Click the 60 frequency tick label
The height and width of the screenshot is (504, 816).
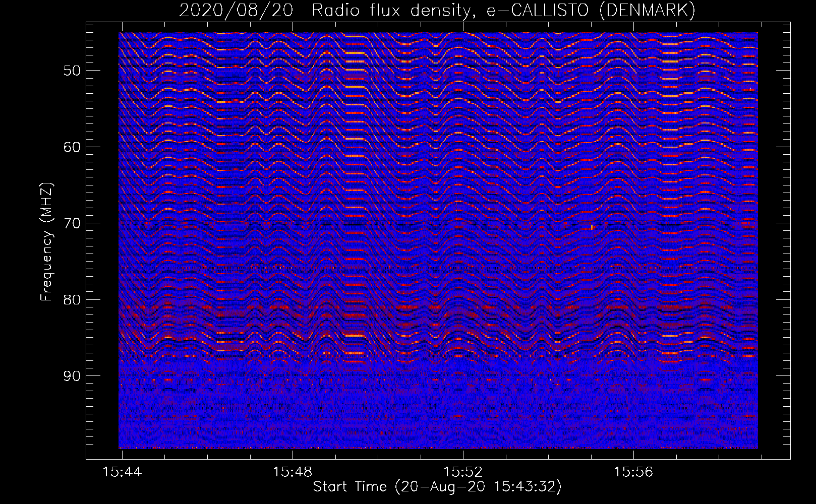[72, 147]
